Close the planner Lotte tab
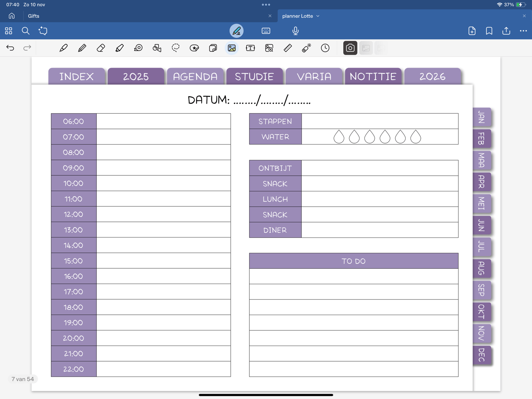Viewport: 532px width, 399px height. click(x=524, y=16)
